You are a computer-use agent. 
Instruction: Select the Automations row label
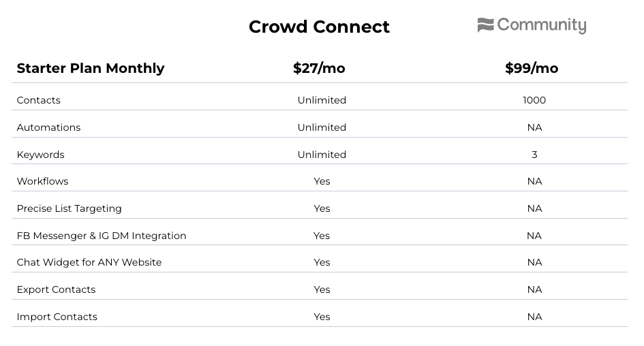(48, 127)
